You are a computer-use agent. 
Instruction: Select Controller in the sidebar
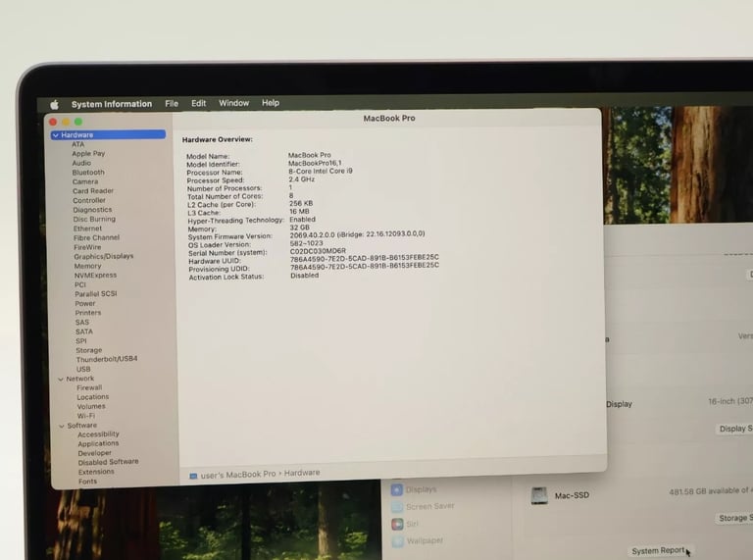[89, 200]
